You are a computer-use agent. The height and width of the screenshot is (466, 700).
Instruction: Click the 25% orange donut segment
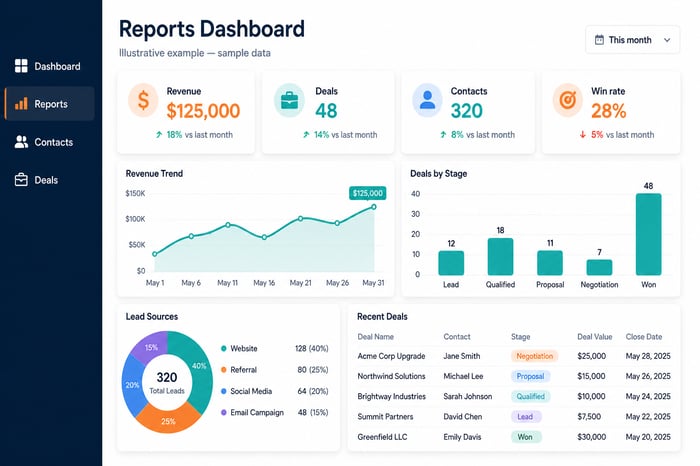168,421
